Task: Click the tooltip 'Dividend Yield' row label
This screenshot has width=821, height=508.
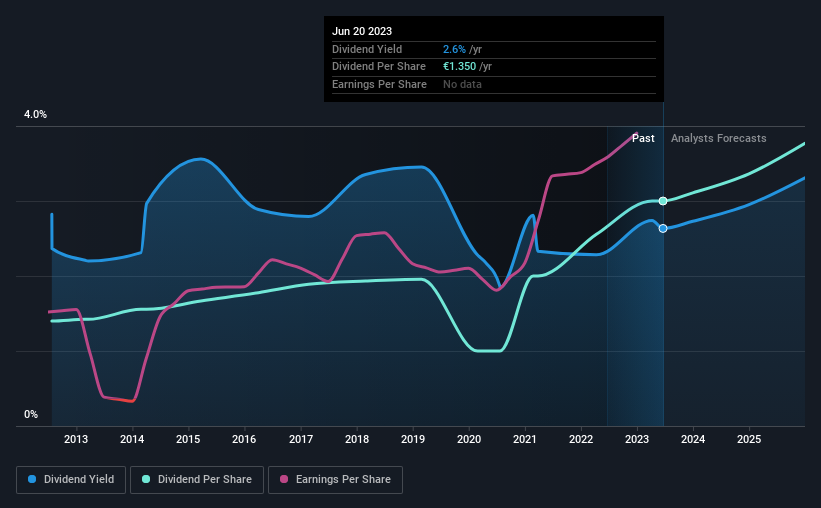Action: [367, 49]
